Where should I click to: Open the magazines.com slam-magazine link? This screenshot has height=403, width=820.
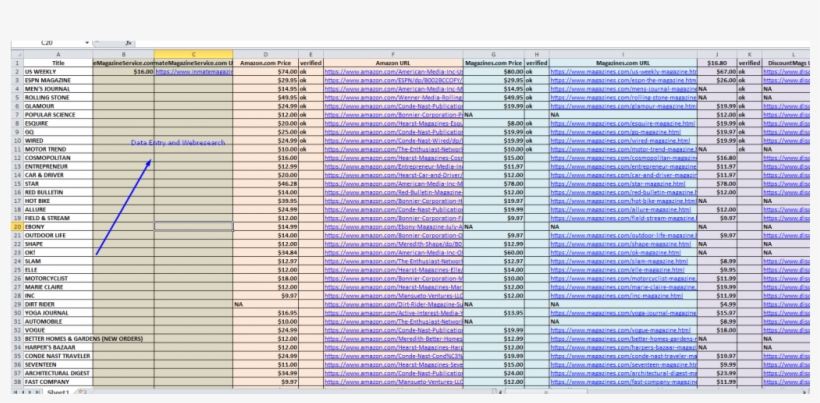click(x=619, y=261)
